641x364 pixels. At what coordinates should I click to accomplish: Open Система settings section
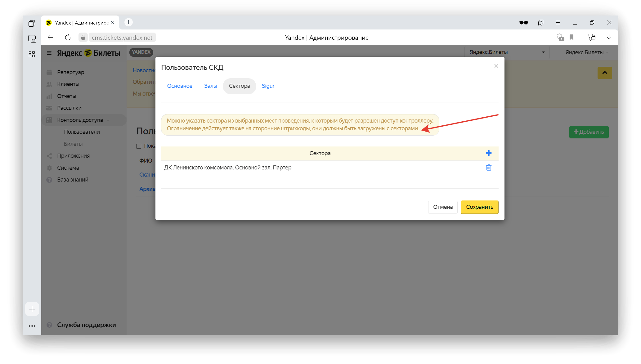click(68, 168)
